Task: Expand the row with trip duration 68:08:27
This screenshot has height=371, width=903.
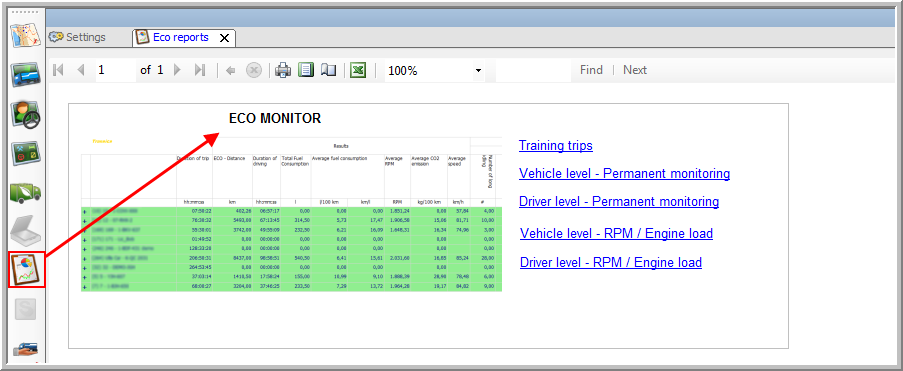Action: point(85,285)
